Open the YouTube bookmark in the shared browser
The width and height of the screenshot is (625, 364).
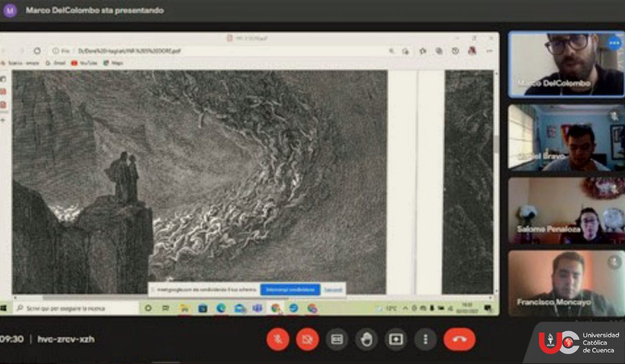pos(84,63)
